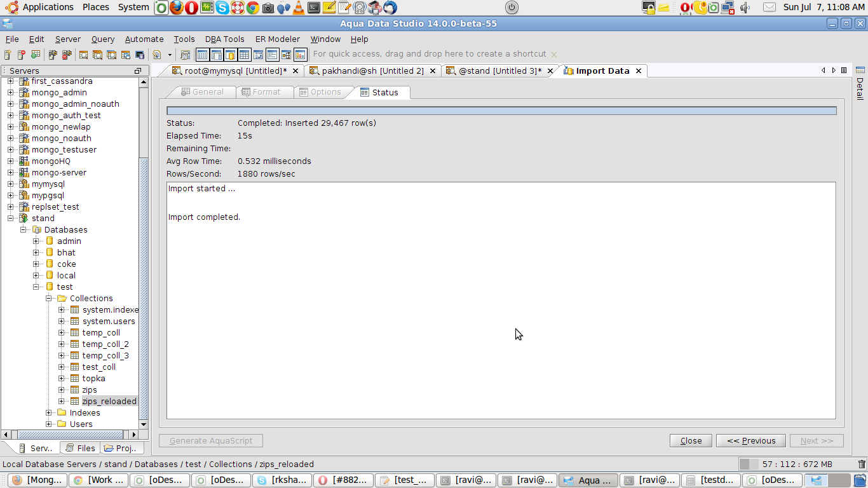The width and height of the screenshot is (868, 488).
Task: Click the power button in top panel
Action: pyautogui.click(x=512, y=8)
